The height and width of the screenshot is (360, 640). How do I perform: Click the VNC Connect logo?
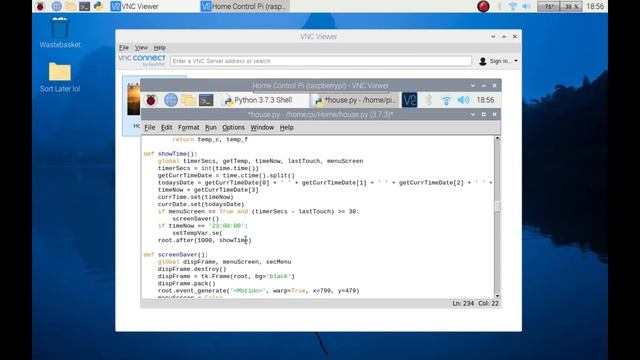[142, 60]
